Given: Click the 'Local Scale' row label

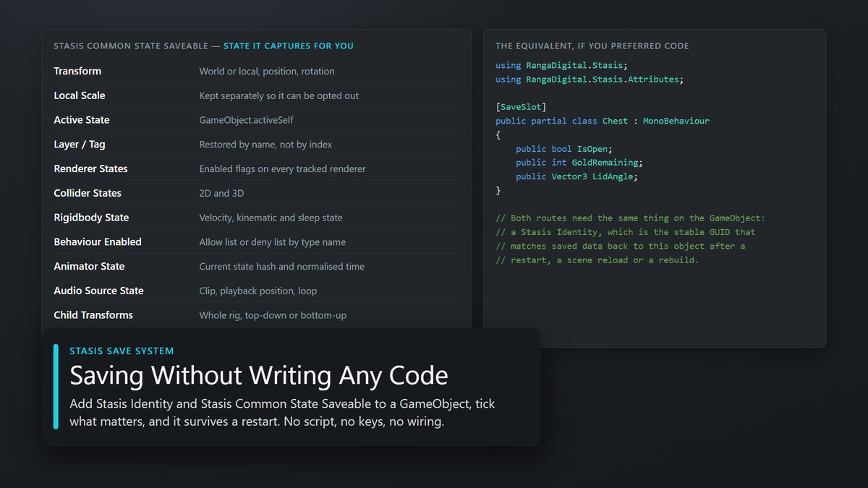Looking at the screenshot, I should tap(80, 95).
